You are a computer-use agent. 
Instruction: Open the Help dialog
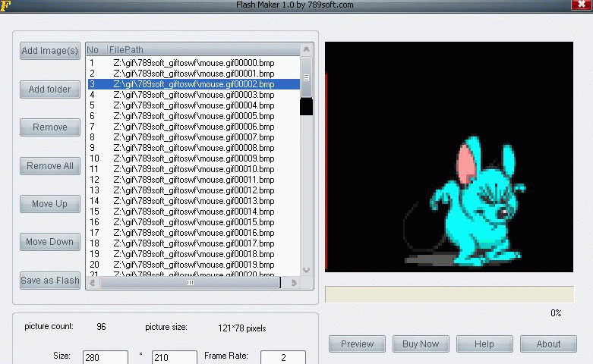click(x=484, y=344)
